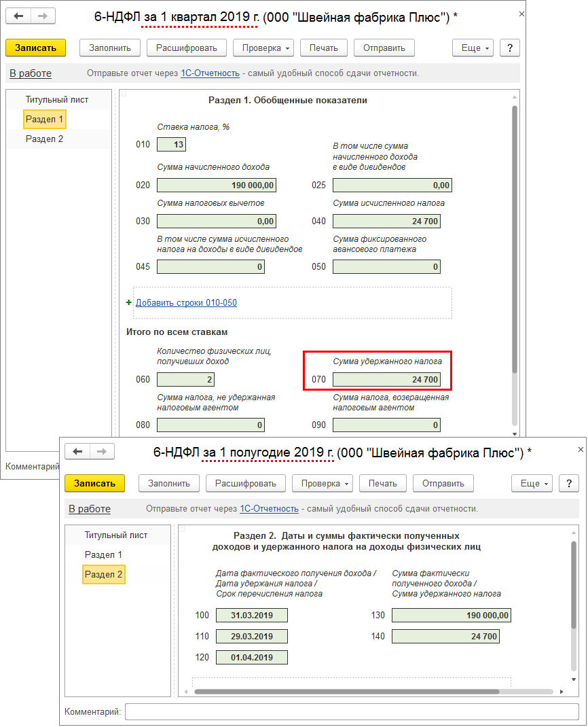The height and width of the screenshot is (727, 588).
Task: Open Раздел 1 in the half-year window sidebar
Action: (x=103, y=554)
